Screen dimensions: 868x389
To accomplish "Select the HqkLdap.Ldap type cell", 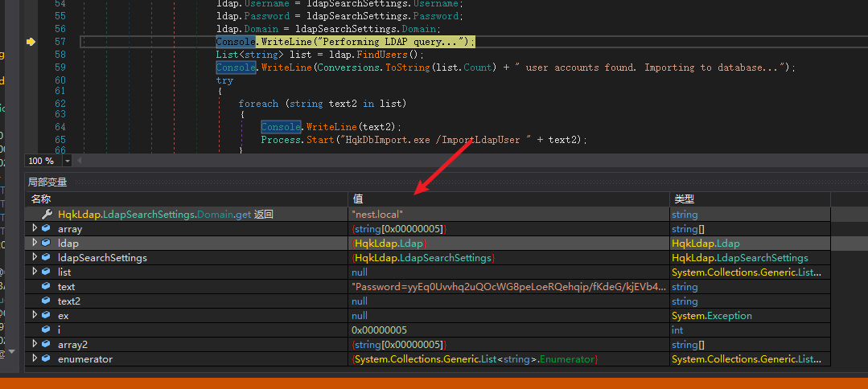I will 750,243.
